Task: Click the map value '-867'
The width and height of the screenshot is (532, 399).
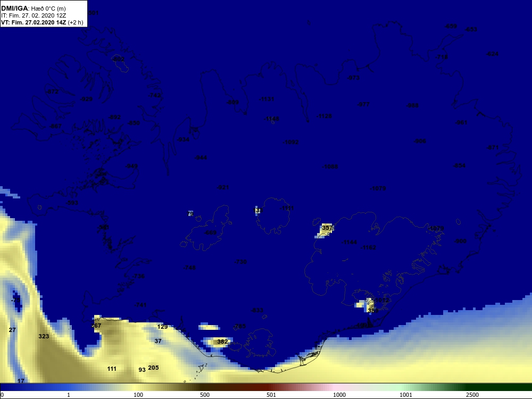Action: pyautogui.click(x=55, y=126)
